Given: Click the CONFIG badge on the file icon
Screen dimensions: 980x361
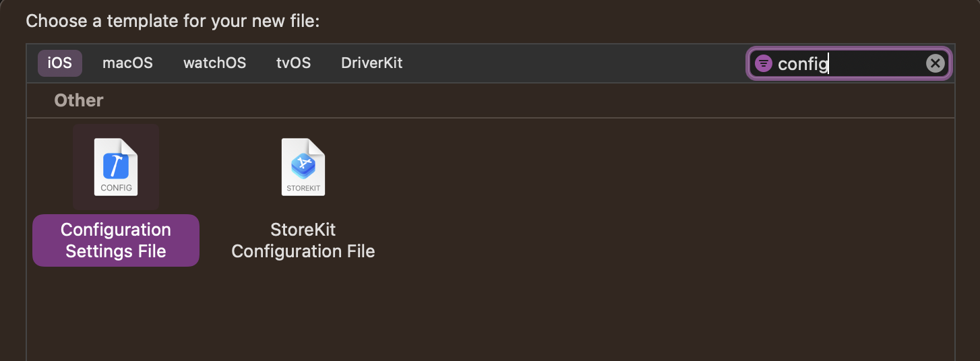Looking at the screenshot, I should pyautogui.click(x=116, y=188).
